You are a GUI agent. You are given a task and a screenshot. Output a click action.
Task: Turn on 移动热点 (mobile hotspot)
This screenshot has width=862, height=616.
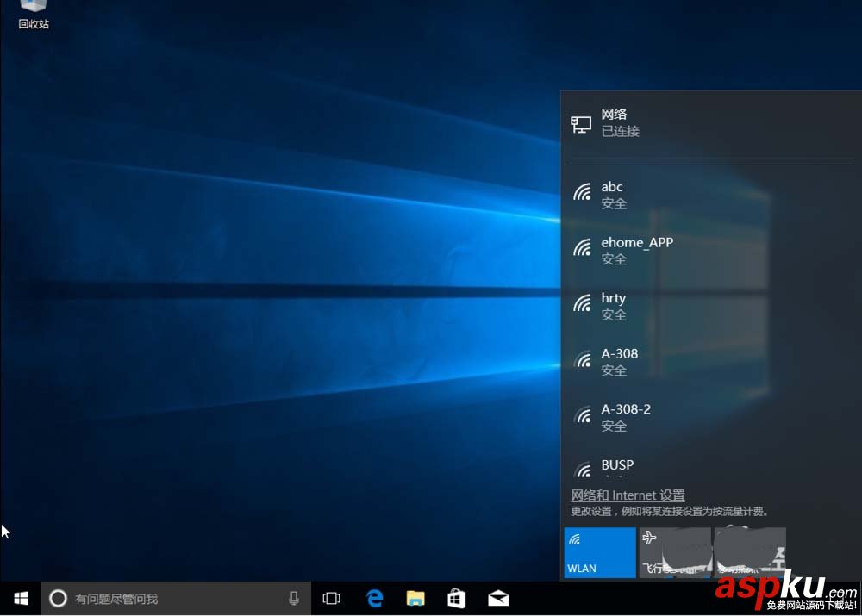(x=749, y=552)
